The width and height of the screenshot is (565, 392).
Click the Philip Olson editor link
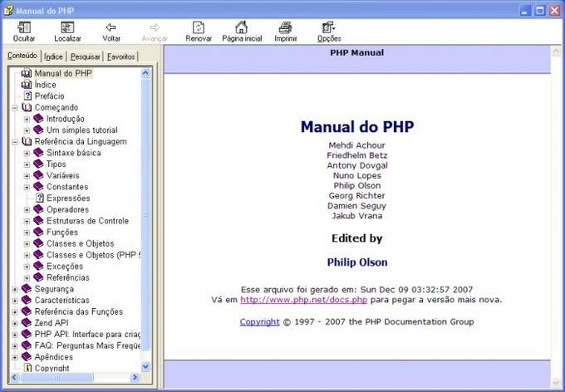click(357, 262)
